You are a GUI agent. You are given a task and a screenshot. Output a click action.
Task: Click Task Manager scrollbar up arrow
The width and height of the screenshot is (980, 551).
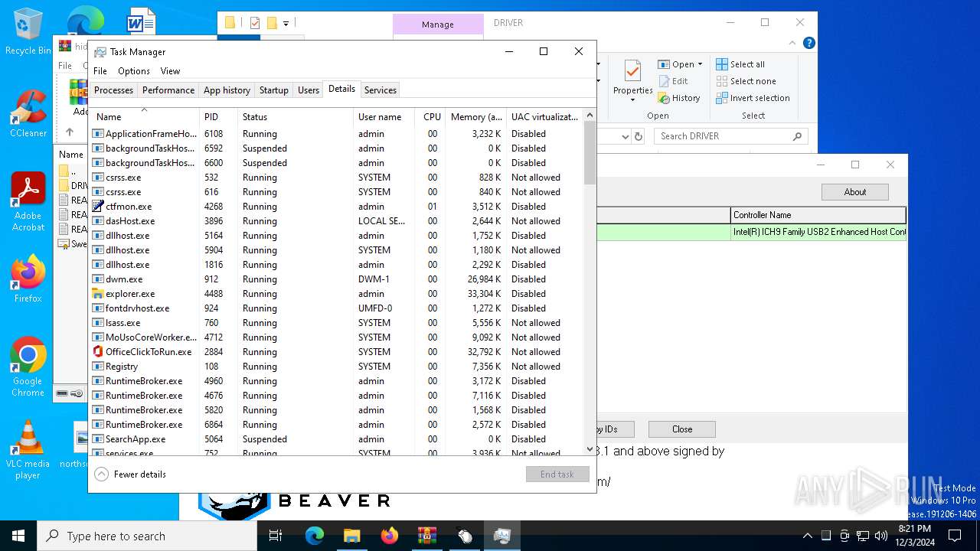[590, 116]
